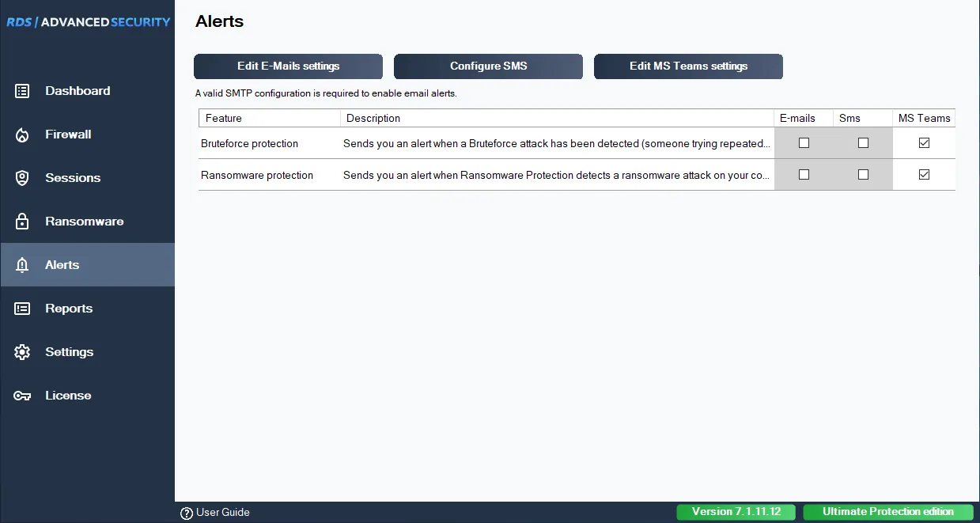Viewport: 980px width, 523px height.
Task: Open Edit MS Teams settings
Action: [688, 66]
